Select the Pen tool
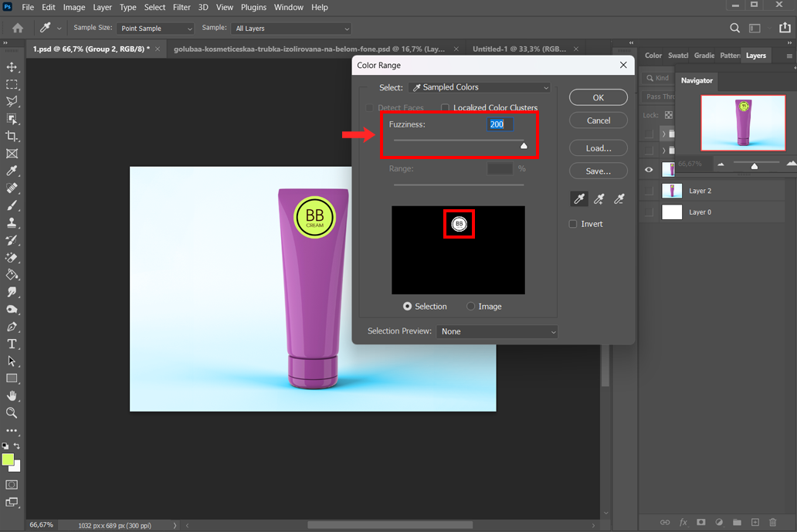Viewport: 797px width, 532px height. click(12, 327)
